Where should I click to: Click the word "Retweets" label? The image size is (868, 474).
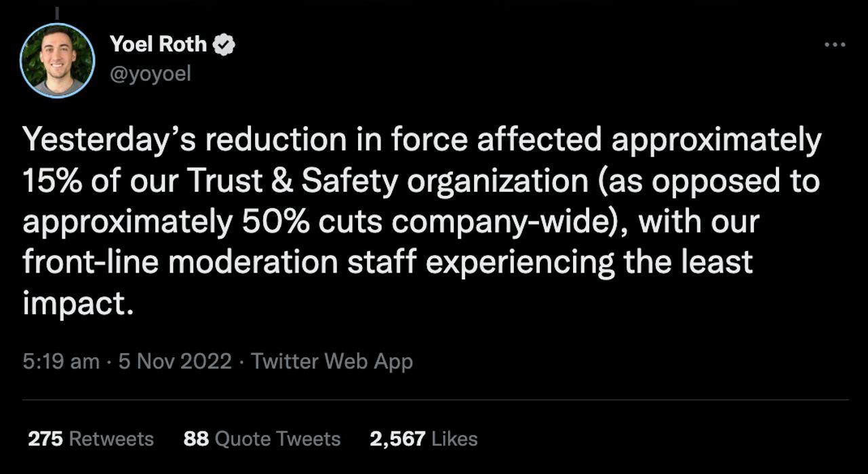(112, 439)
